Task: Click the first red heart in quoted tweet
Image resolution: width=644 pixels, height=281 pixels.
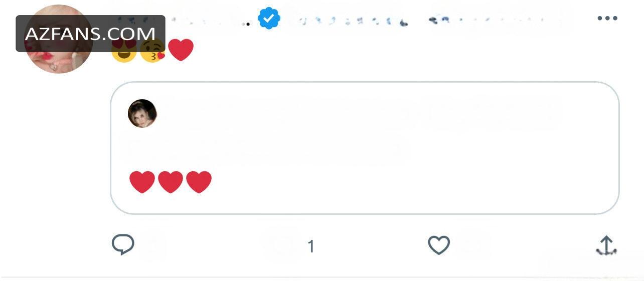Action: 142,182
